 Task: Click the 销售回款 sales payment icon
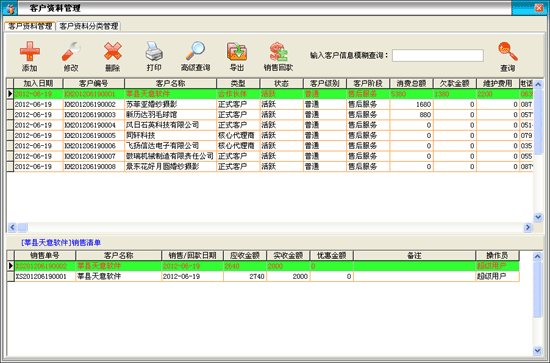tap(278, 51)
